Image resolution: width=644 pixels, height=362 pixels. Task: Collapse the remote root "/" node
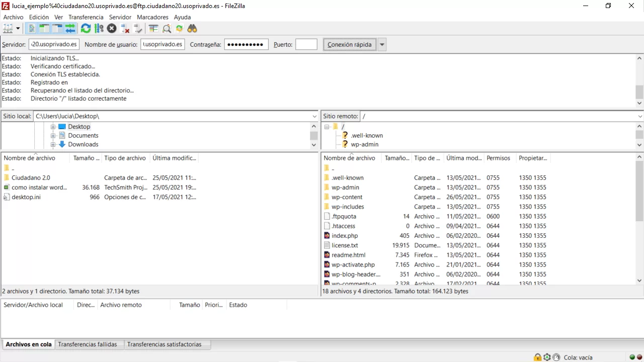(x=327, y=127)
